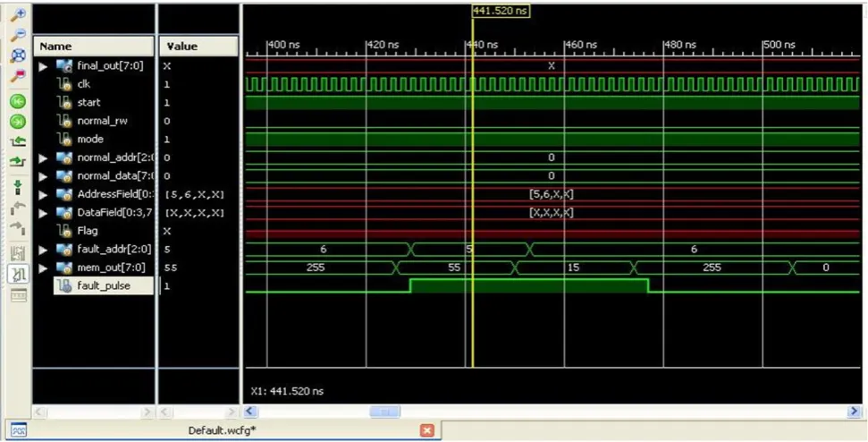Click the 420 ns mark on the time ruler
Viewport: 868px width, 442px height.
click(x=383, y=45)
